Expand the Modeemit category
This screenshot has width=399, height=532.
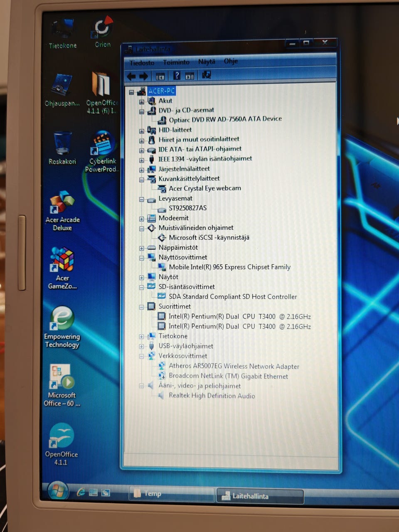[x=142, y=219]
